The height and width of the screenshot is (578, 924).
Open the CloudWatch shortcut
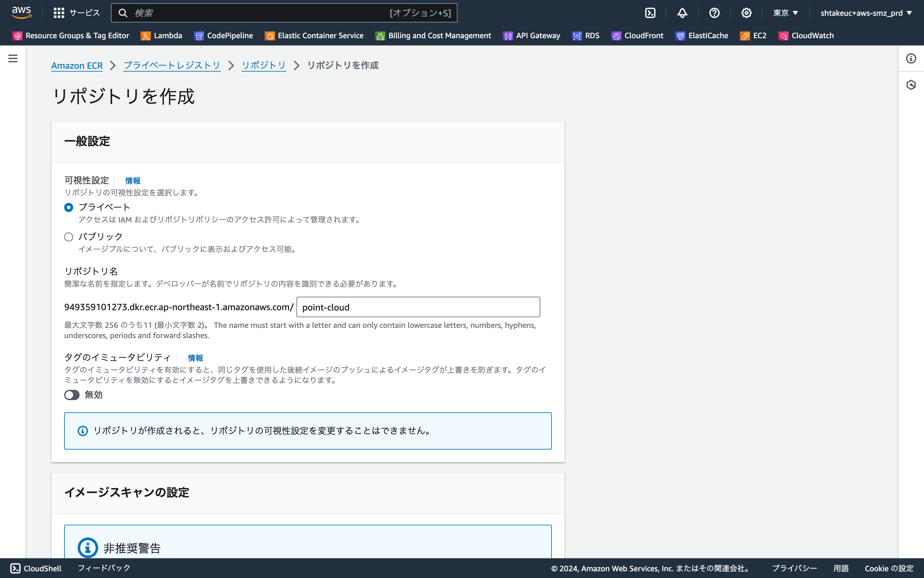click(806, 36)
